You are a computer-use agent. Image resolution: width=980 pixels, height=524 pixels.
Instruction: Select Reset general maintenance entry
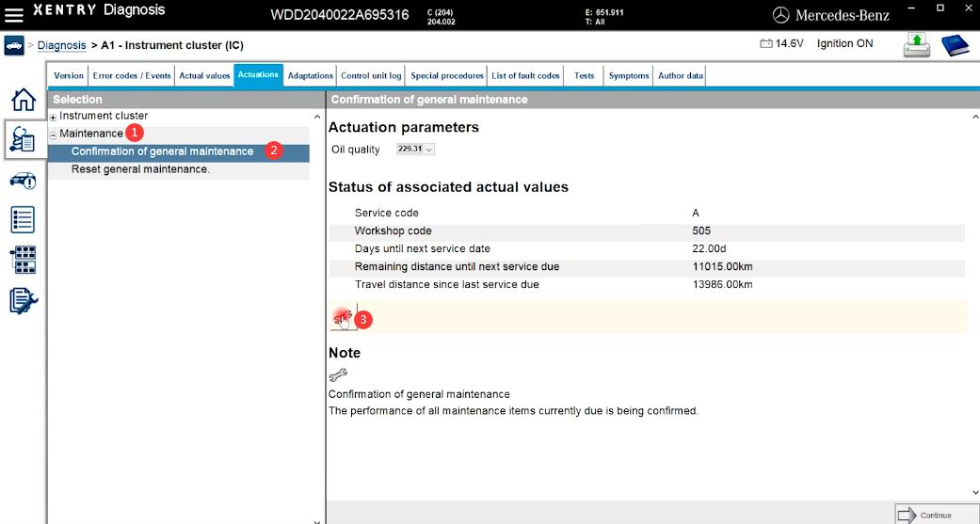click(179, 170)
